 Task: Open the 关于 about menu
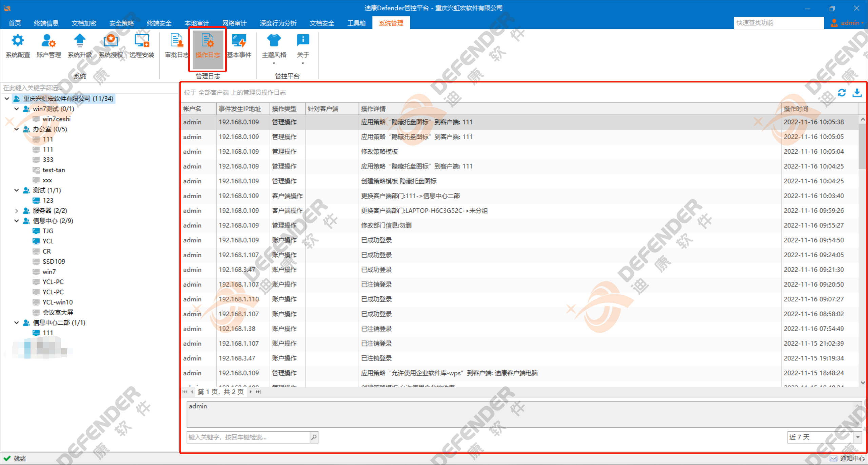click(x=303, y=49)
